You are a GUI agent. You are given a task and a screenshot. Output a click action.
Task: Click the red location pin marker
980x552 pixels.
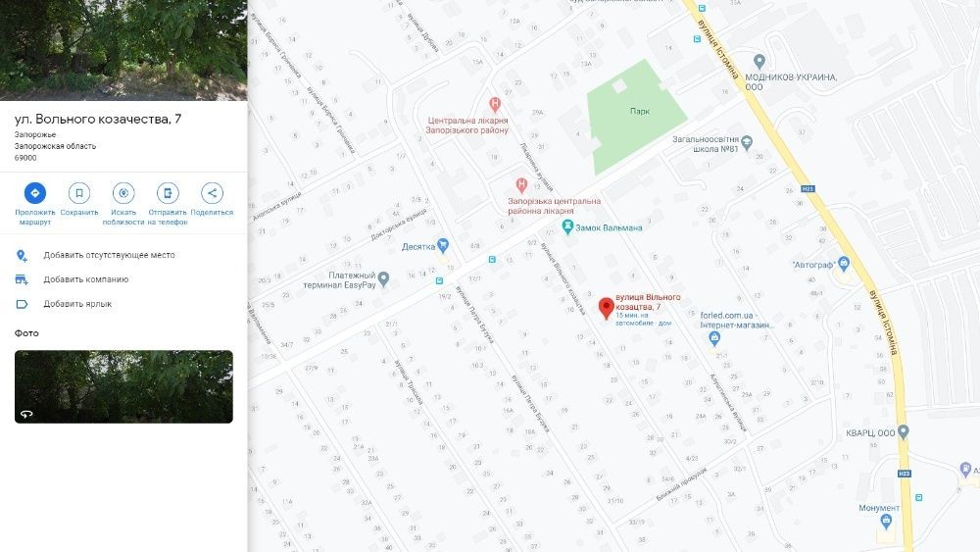606,308
